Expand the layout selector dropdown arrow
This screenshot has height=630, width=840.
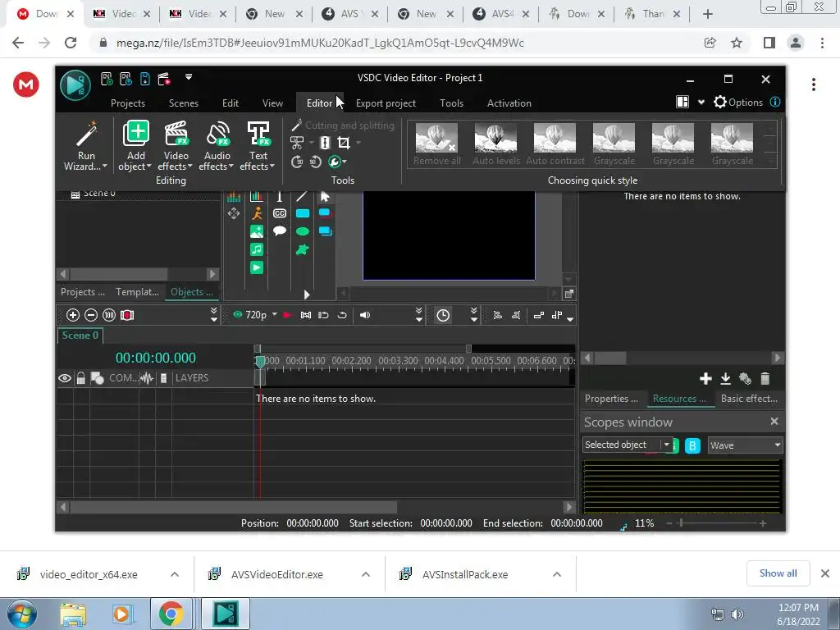701,103
